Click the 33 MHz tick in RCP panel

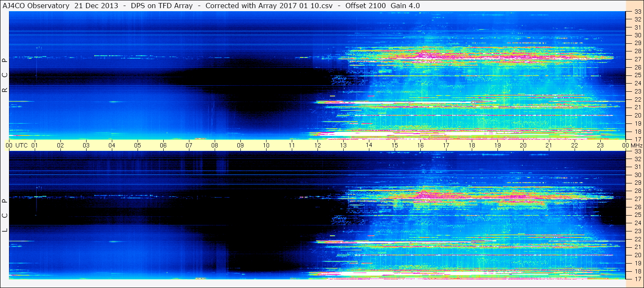coord(637,11)
